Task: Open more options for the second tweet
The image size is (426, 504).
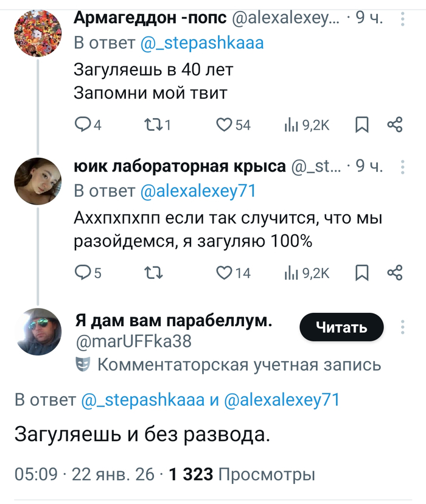Action: tap(402, 167)
